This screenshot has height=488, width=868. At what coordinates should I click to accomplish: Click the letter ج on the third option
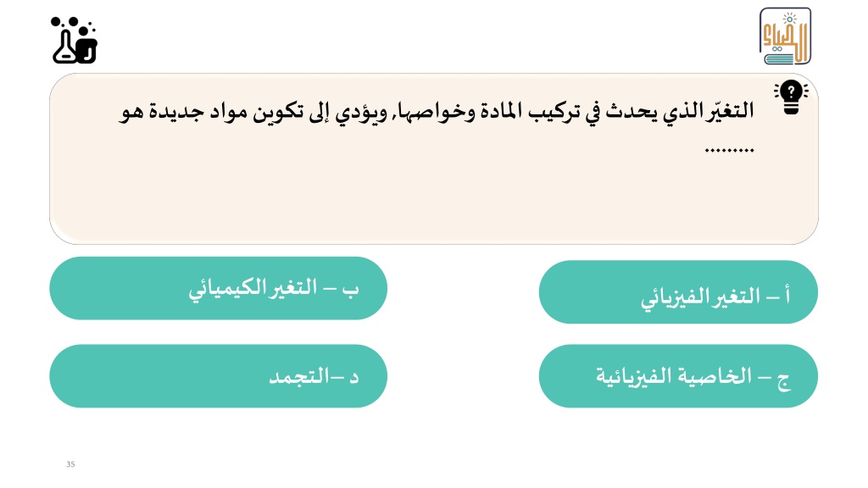(x=783, y=381)
